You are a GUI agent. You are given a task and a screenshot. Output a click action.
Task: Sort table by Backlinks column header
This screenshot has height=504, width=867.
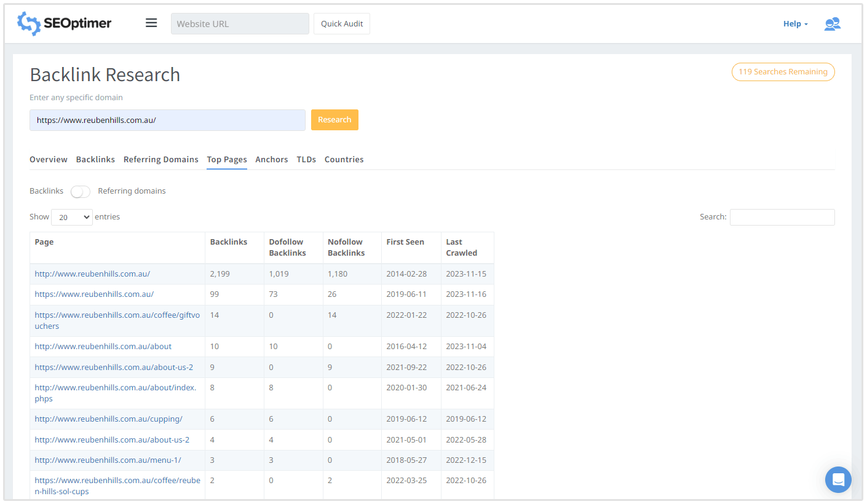(x=229, y=242)
